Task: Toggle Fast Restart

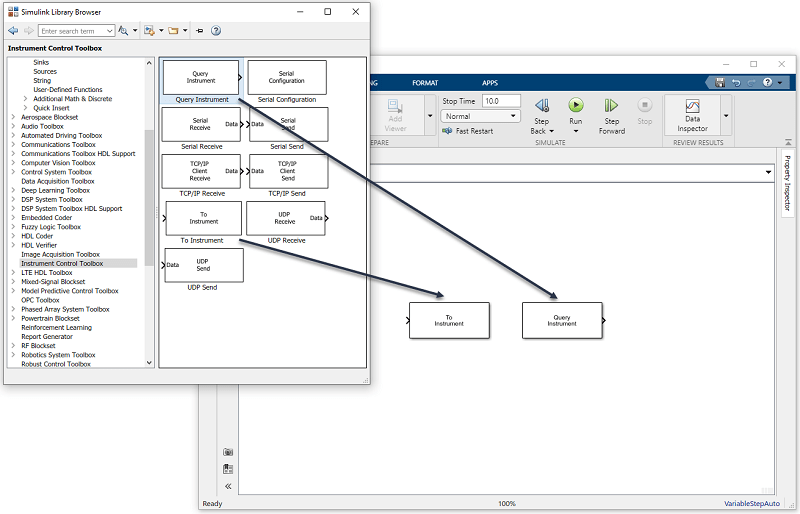Action: 468,131
